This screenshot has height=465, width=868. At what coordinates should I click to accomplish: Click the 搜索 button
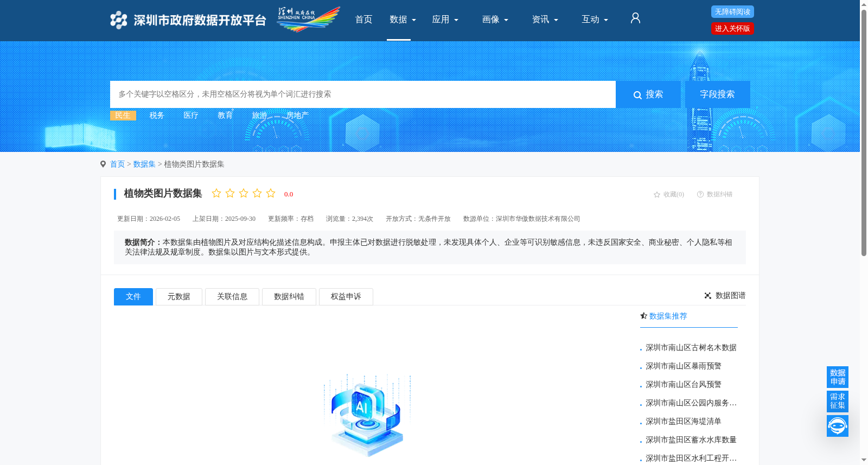click(x=648, y=94)
